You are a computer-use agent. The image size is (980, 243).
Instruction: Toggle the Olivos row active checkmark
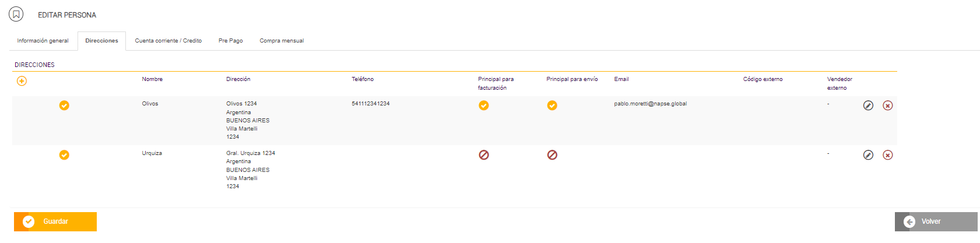[x=64, y=105]
